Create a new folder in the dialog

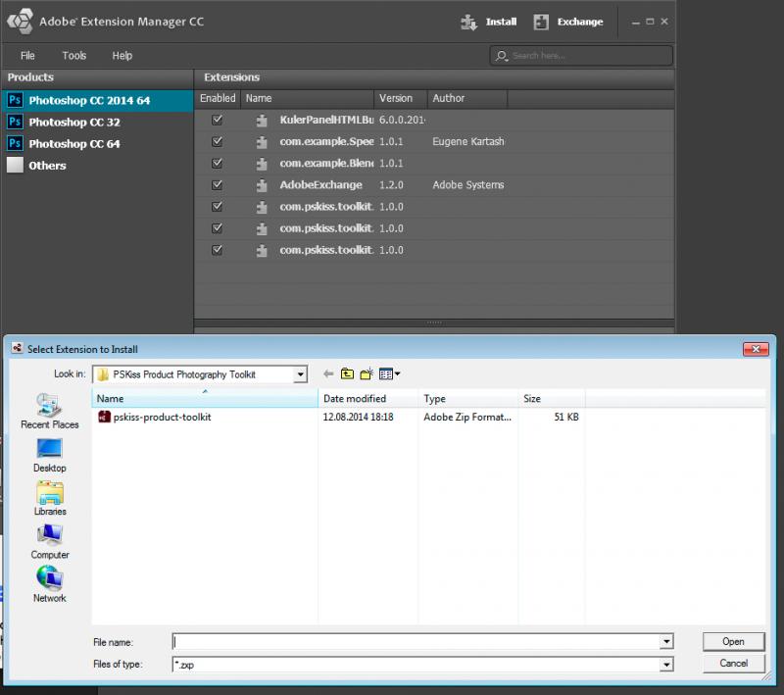click(367, 374)
